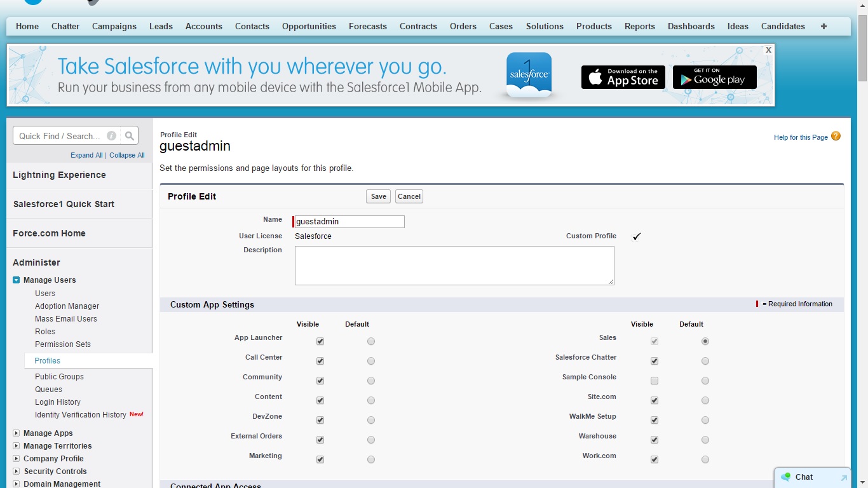Open the help question mark icon

coord(836,136)
